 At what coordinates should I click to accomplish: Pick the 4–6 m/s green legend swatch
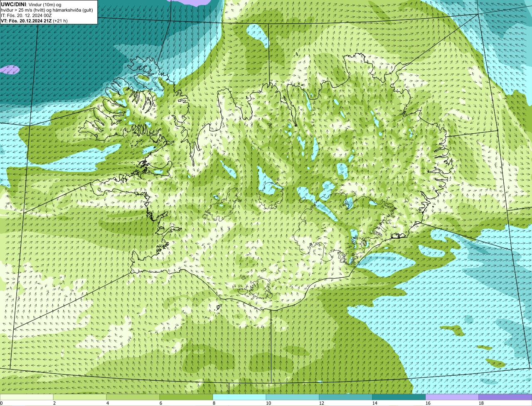coord(133,397)
